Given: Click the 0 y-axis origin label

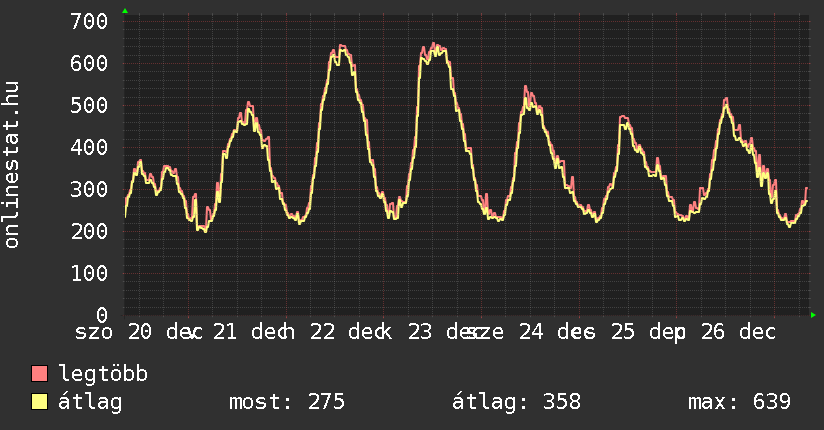Looking at the screenshot, I should (x=102, y=315).
